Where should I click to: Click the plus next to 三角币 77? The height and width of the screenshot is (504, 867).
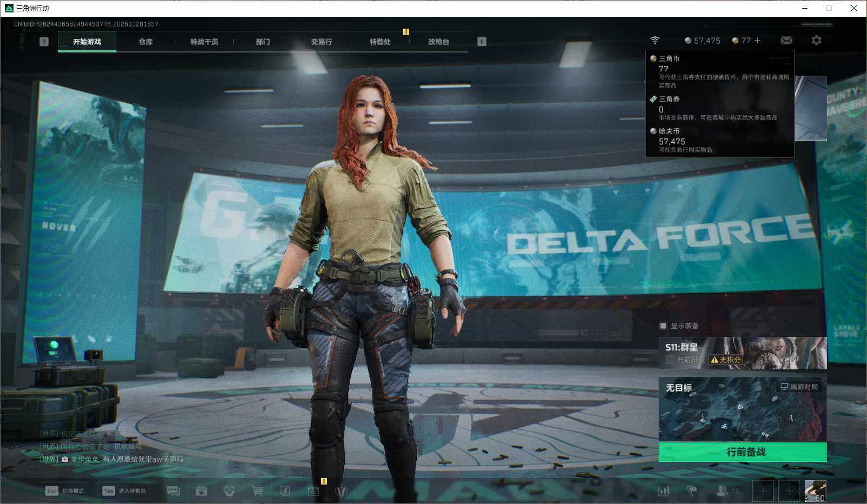tap(757, 41)
